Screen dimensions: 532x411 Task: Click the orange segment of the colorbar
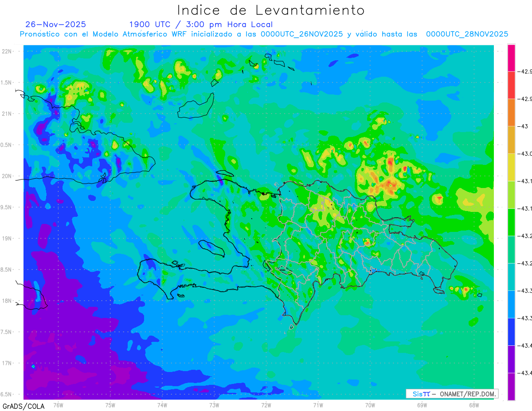[511, 113]
